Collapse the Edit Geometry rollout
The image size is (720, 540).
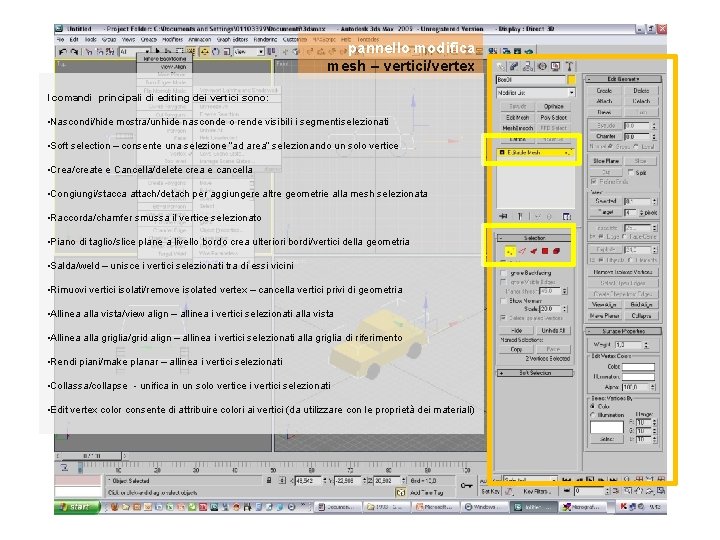click(x=623, y=79)
